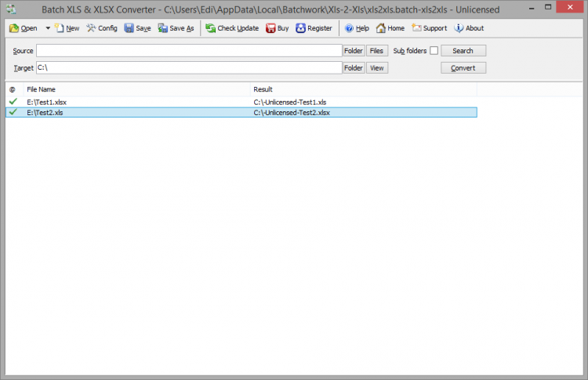Click into the Target path field

(189, 68)
